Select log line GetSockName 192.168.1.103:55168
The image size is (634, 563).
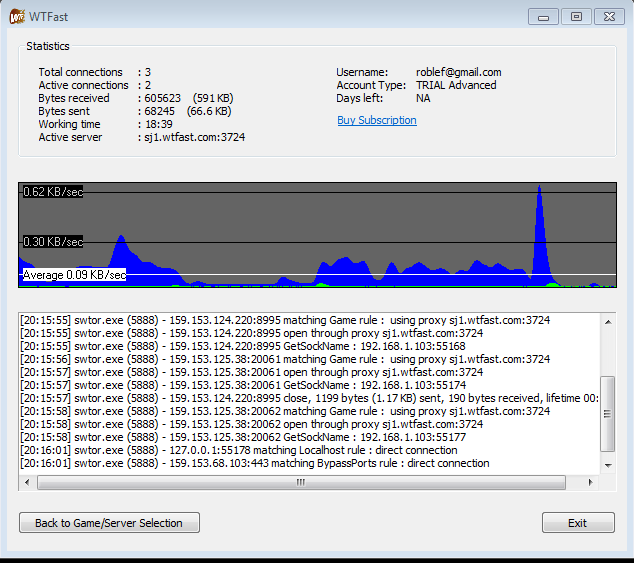coord(243,346)
